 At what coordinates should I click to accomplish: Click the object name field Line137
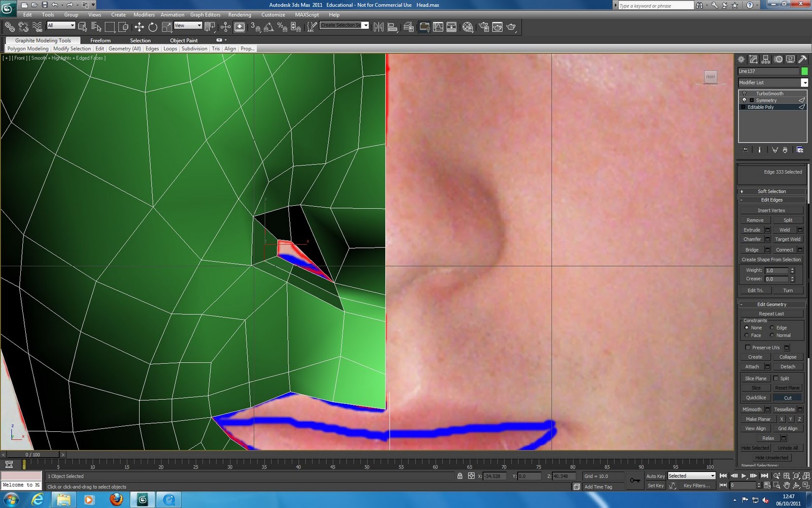768,71
